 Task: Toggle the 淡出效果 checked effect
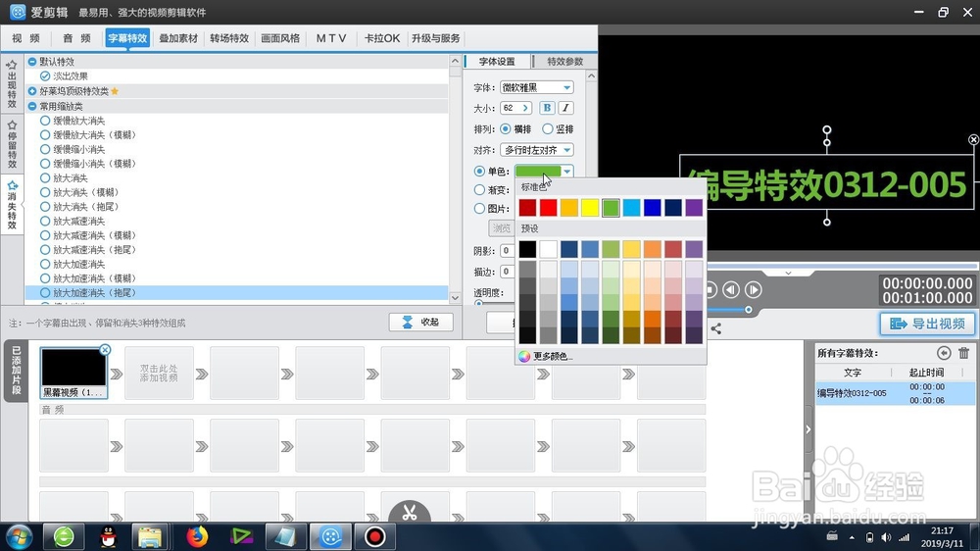tap(45, 75)
